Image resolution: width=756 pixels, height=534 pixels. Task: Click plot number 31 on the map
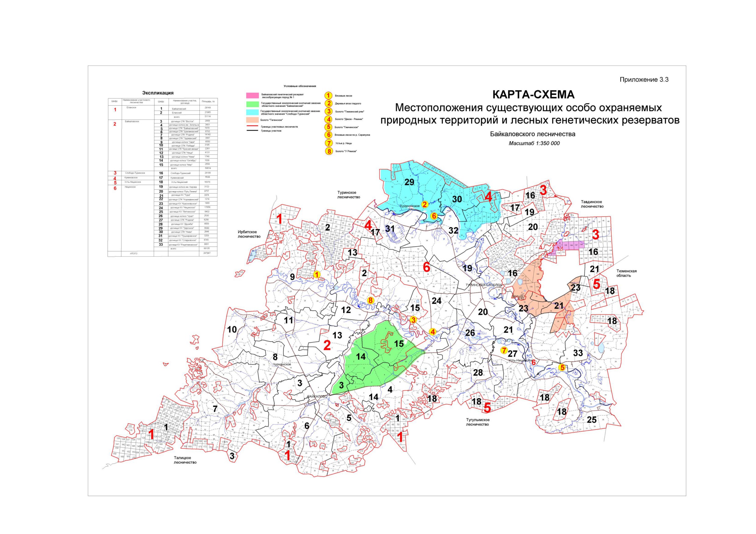(390, 228)
